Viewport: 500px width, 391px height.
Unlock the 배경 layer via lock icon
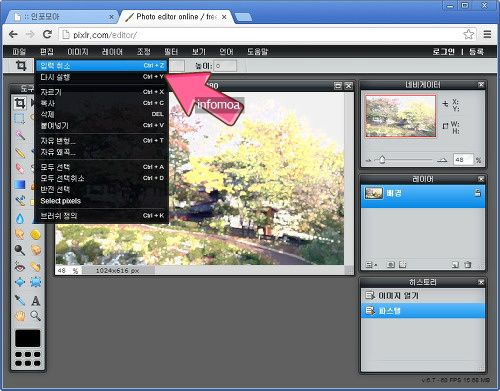coord(477,193)
